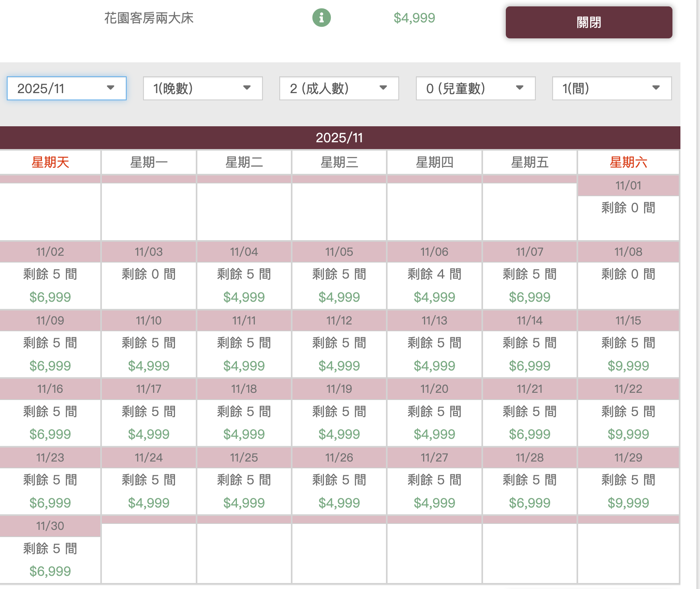
Task: Click the $6,999 price on 11/07
Action: (x=529, y=297)
